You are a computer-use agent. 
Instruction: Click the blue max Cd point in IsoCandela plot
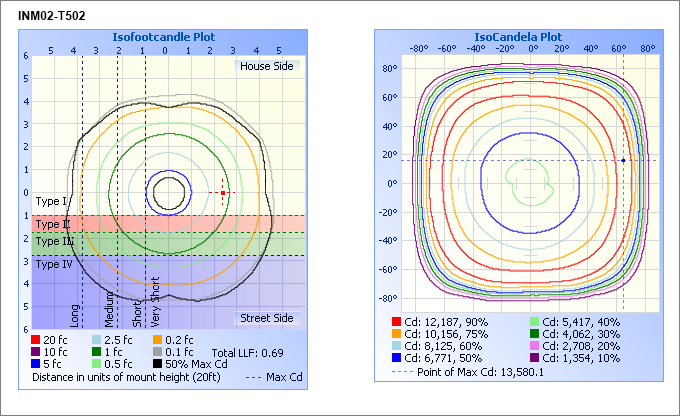coord(623,160)
